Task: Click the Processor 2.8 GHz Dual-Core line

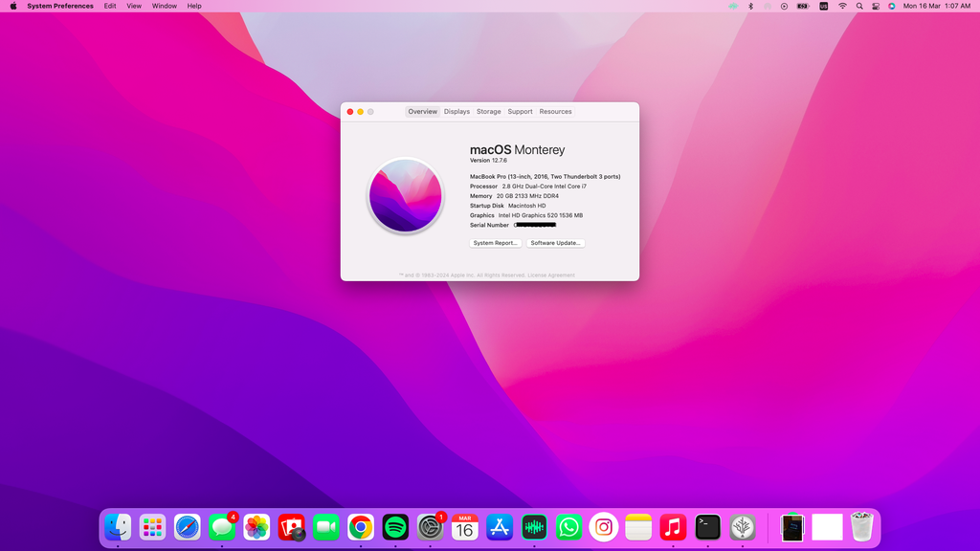Action: 528,187
